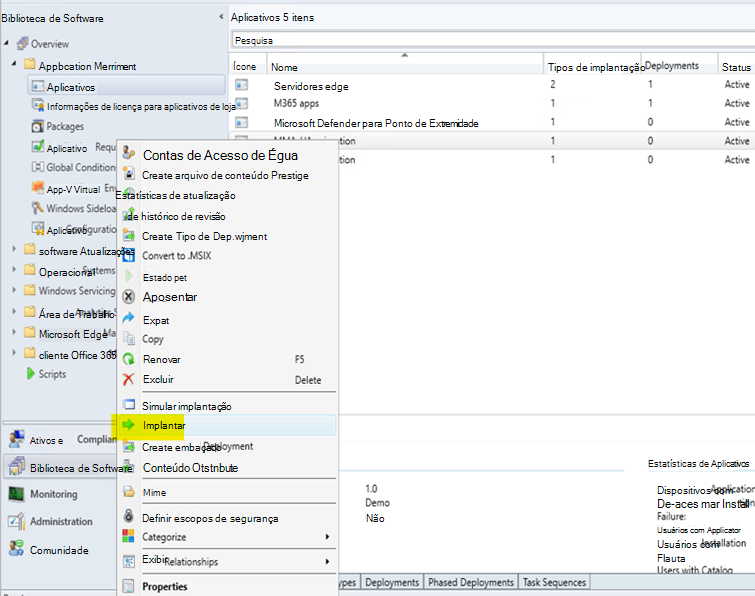Click the Overview node icon
The image size is (755, 596).
pos(22,43)
